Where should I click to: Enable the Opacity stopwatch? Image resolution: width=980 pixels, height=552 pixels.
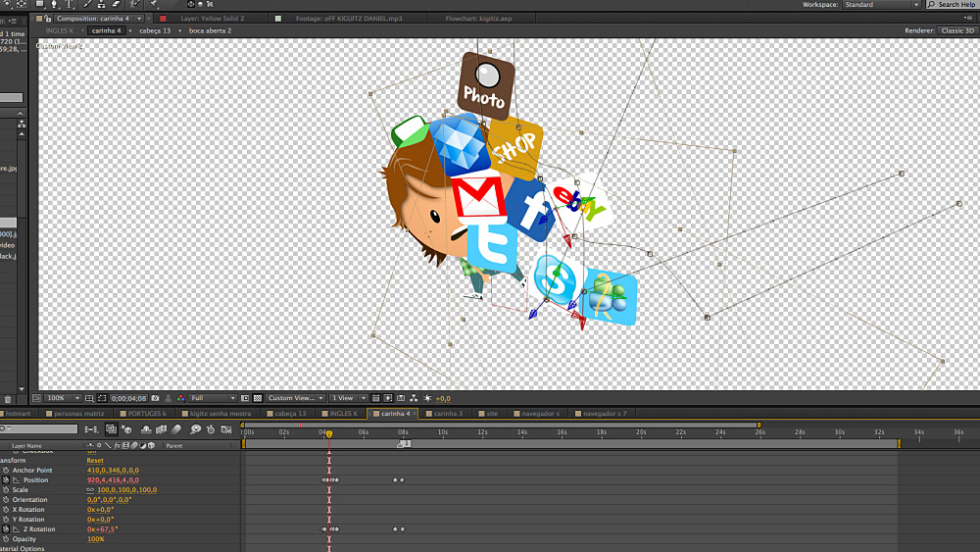coord(6,539)
